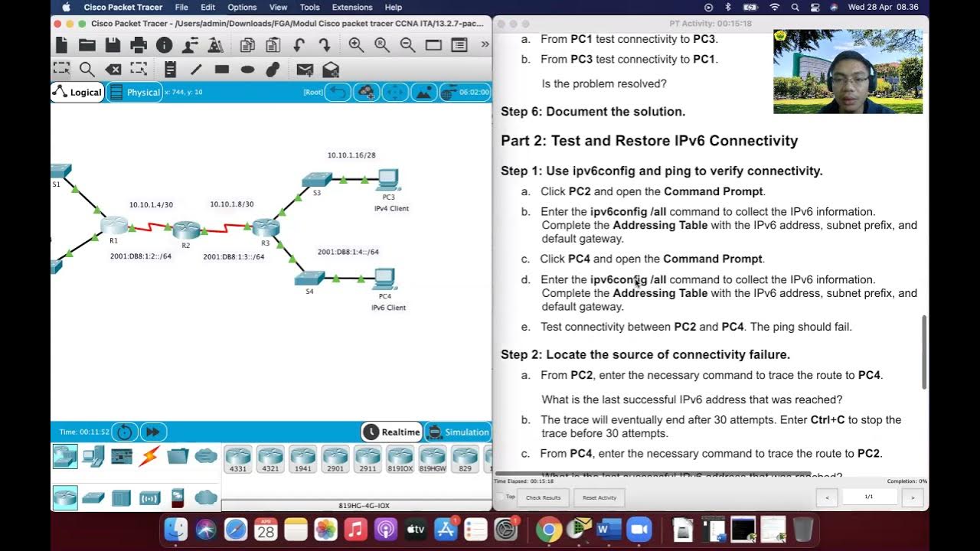Choose the Draw Freeform tool
This screenshot has width=980, height=551.
click(x=273, y=69)
